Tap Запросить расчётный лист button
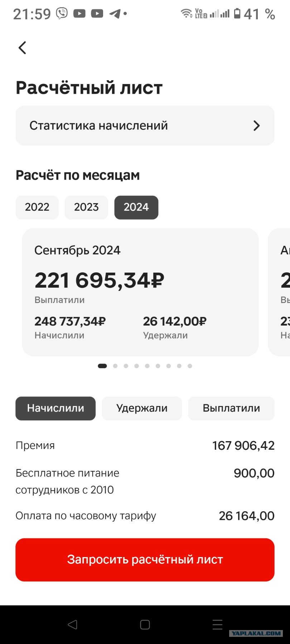Screen dimensions: 290x644 [145, 560]
